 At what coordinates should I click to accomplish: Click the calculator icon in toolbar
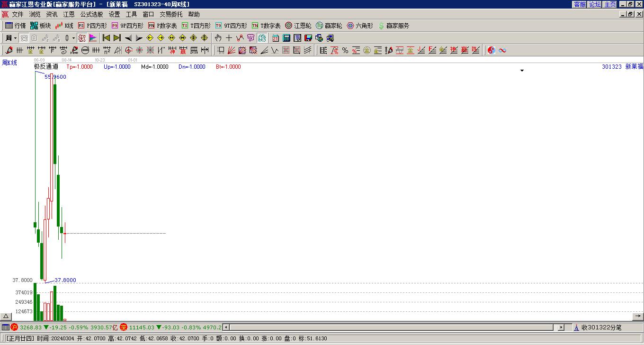pyautogui.click(x=286, y=38)
